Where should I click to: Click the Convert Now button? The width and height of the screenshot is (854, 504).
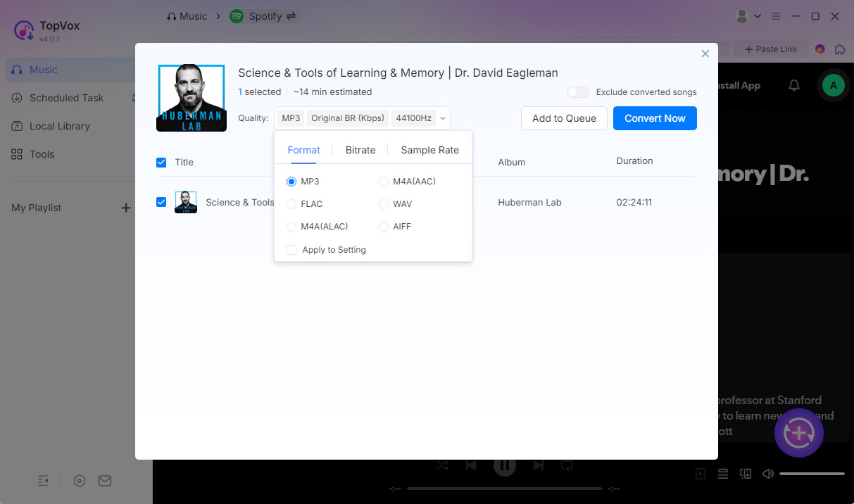[x=655, y=118]
